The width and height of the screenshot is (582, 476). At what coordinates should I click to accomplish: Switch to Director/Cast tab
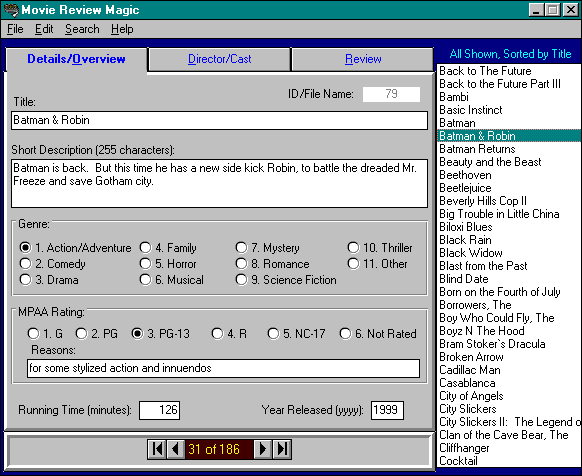(x=219, y=59)
